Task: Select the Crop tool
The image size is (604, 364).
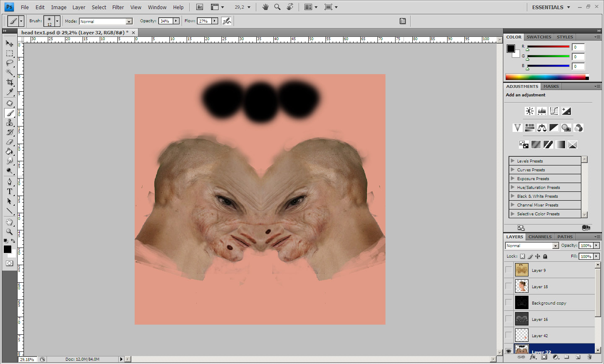Action: (9, 82)
